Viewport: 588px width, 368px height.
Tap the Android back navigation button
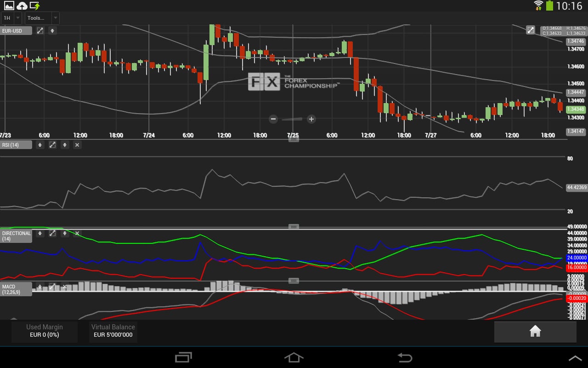(405, 357)
